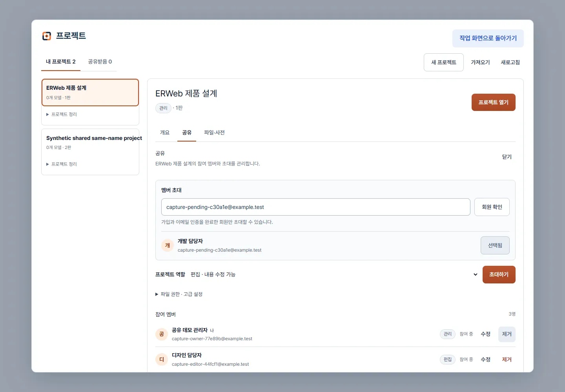Select the ERWeb 제품 설계 project card
This screenshot has height=392, width=565.
(90, 93)
